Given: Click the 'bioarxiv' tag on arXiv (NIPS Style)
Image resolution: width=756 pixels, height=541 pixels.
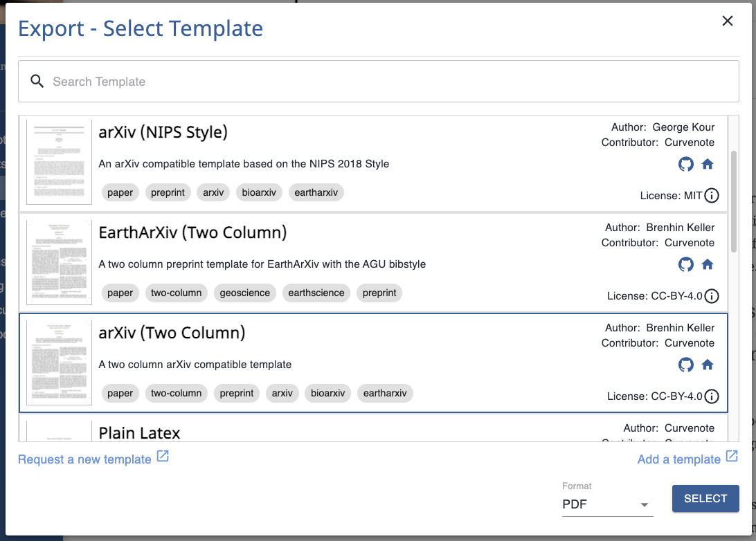Looking at the screenshot, I should pyautogui.click(x=259, y=192).
